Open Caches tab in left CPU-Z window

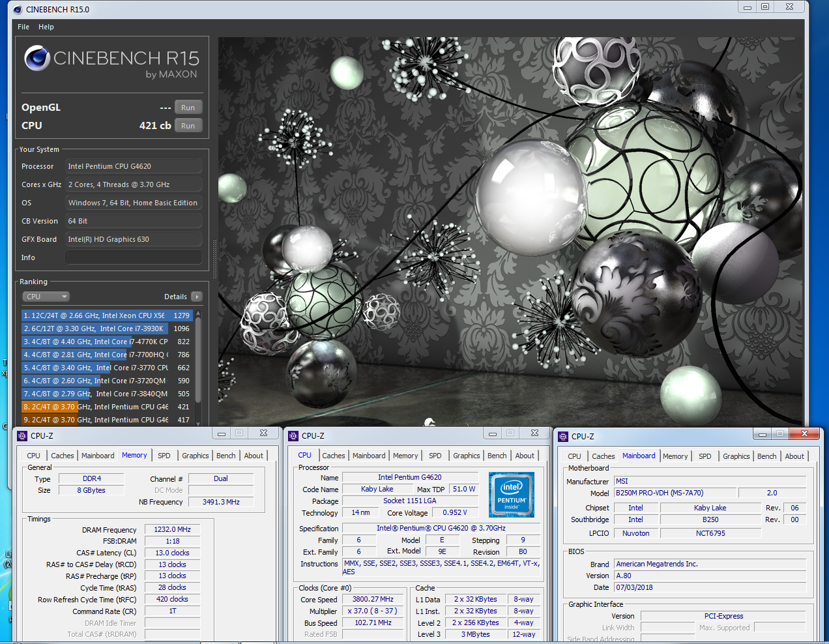point(63,456)
